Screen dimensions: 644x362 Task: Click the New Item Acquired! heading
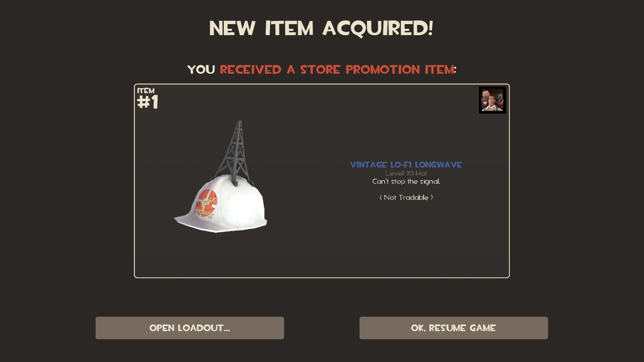(x=321, y=28)
